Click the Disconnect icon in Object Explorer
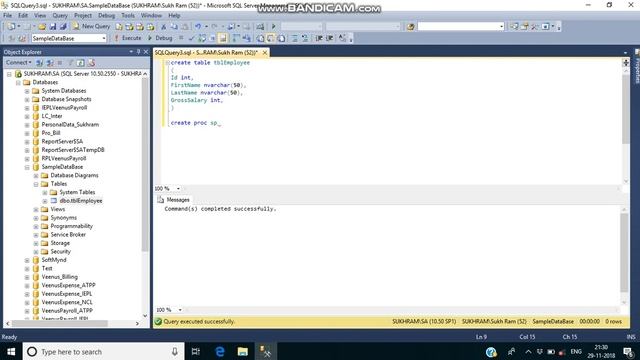Screen dimensions: 640x360 [x=50, y=62]
